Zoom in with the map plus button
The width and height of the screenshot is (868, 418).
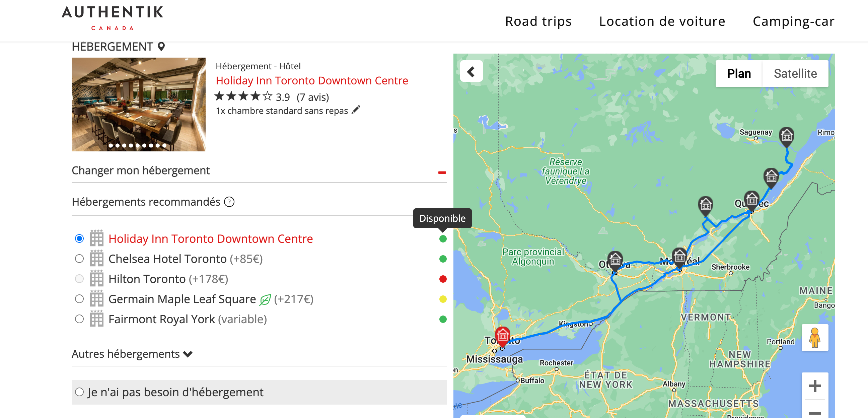click(x=814, y=386)
